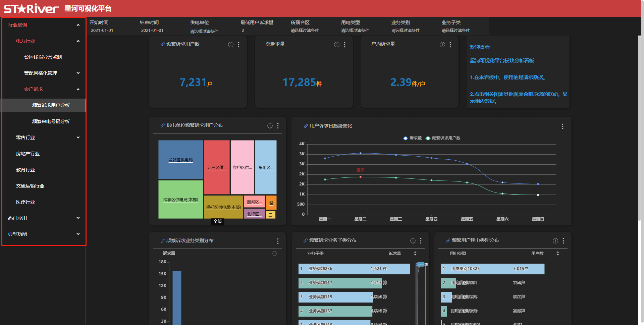
Task: Open more options menu on 总诉求量 card
Action: pos(344,45)
